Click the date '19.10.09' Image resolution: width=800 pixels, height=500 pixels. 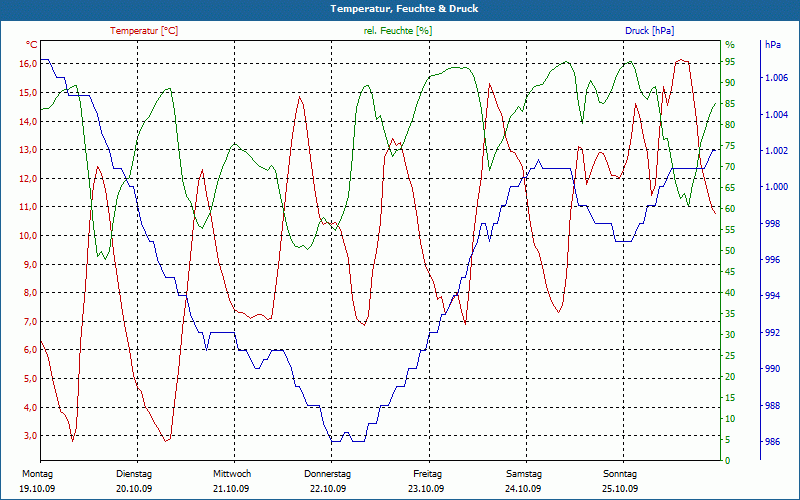pos(37,489)
